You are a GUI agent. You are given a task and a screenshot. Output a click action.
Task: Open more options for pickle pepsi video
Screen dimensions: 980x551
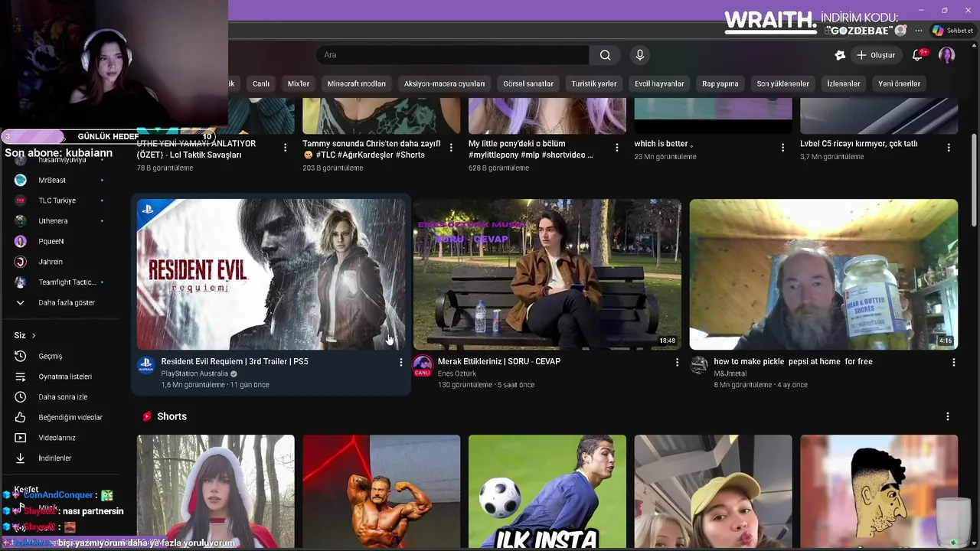953,362
